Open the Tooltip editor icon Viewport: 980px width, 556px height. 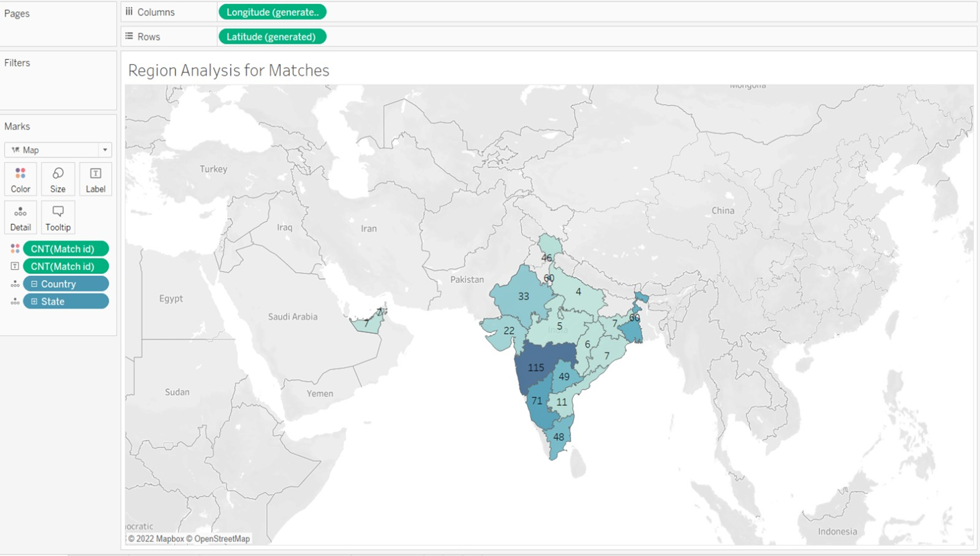coord(58,217)
